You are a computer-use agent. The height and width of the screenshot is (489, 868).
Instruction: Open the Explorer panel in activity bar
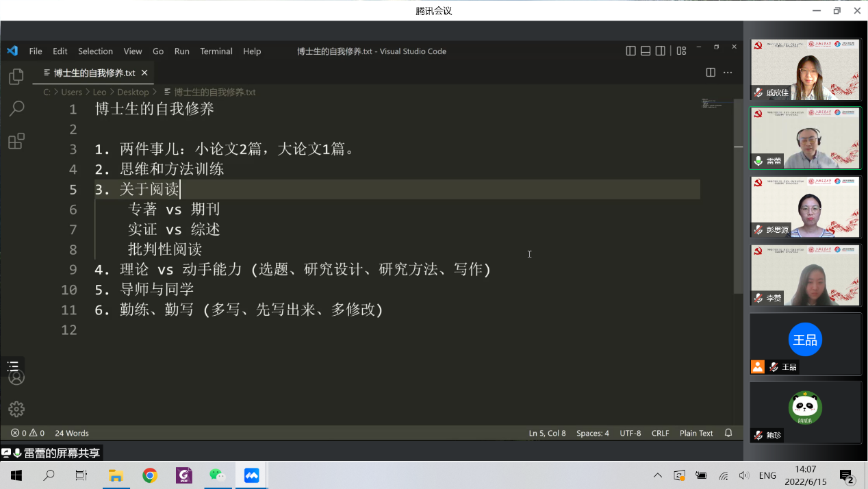coord(16,77)
